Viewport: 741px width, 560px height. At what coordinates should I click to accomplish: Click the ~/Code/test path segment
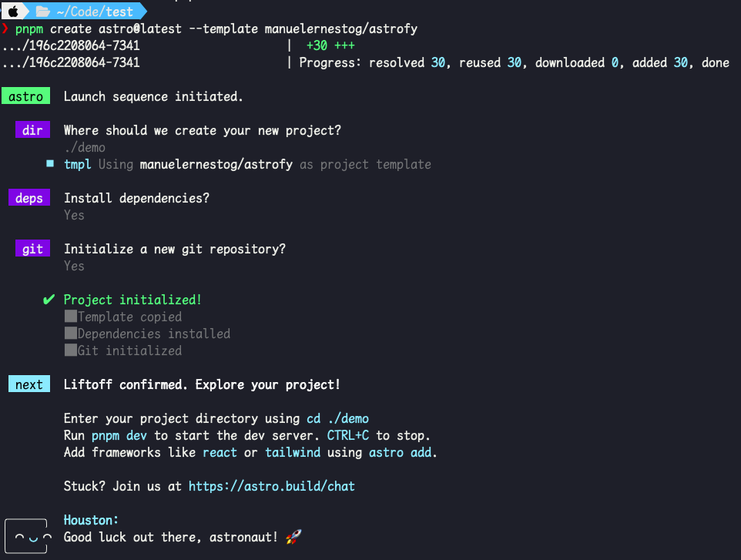coord(94,12)
